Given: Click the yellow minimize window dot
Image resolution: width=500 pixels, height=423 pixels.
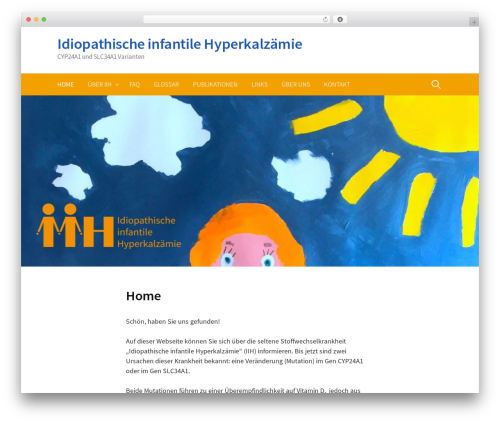Looking at the screenshot, I should 36,19.
